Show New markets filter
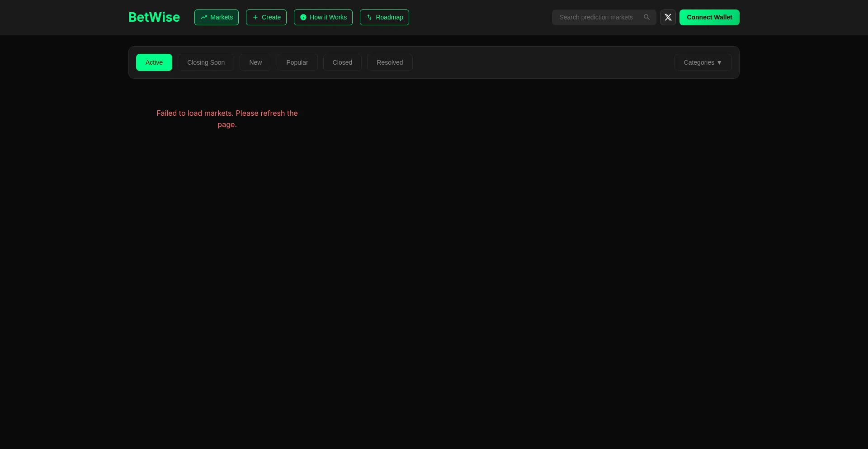 coord(255,62)
